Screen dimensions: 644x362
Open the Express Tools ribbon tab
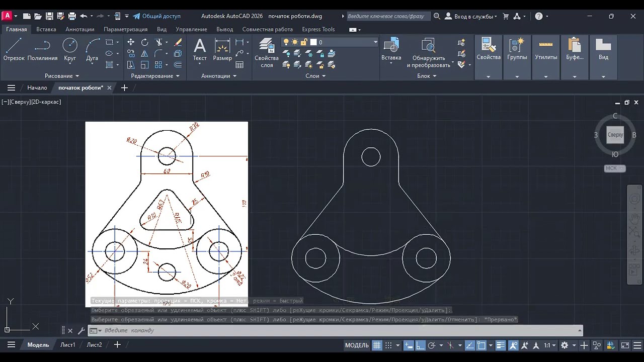pyautogui.click(x=318, y=29)
